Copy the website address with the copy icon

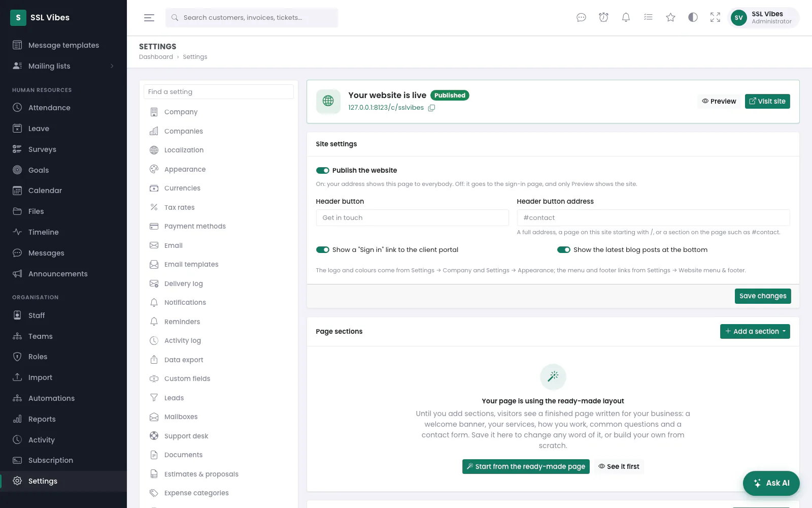coord(431,108)
